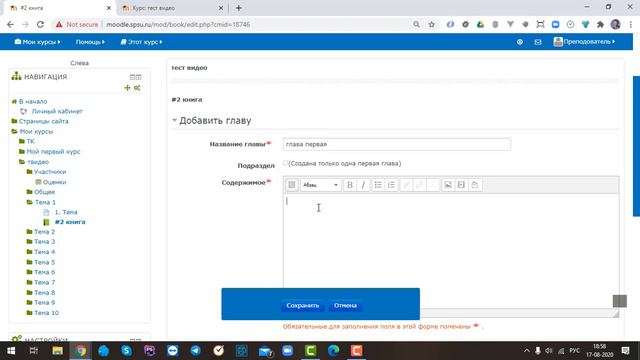The height and width of the screenshot is (360, 640).
Task: Bookmark this page with the star icon
Action: click(431, 24)
